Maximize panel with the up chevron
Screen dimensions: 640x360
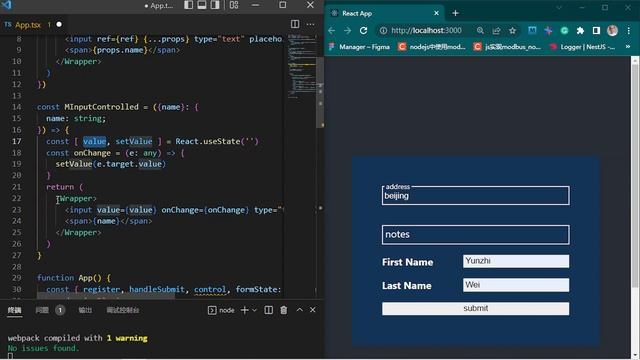click(x=299, y=310)
